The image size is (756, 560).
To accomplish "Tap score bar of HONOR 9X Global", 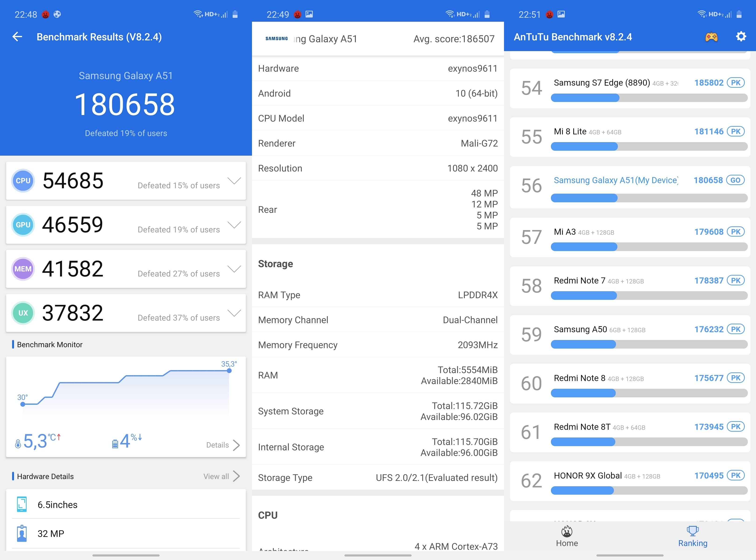I will 649,490.
